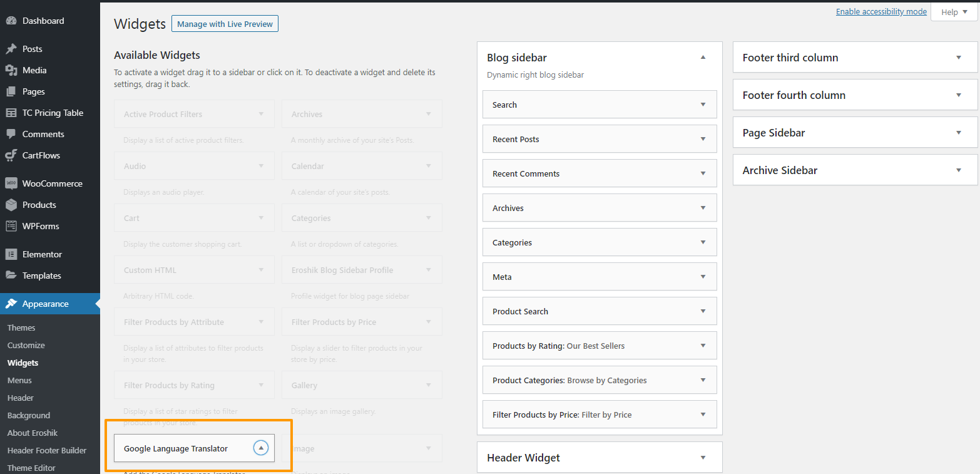Click the TC Pricing Table icon
The width and height of the screenshot is (980, 474).
[x=11, y=113]
